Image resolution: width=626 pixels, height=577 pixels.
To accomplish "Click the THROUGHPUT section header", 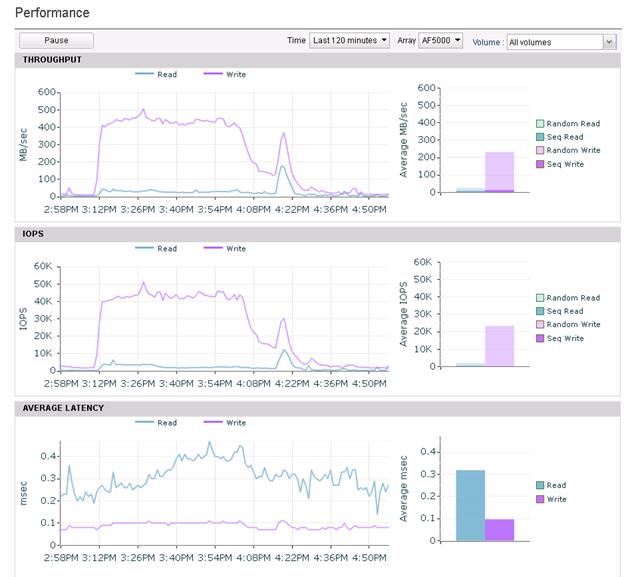I will coord(318,59).
